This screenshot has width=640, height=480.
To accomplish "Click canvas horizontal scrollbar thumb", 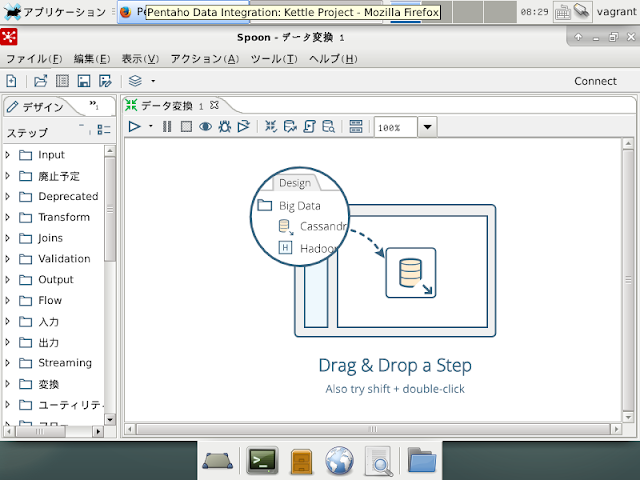I will coord(373,429).
